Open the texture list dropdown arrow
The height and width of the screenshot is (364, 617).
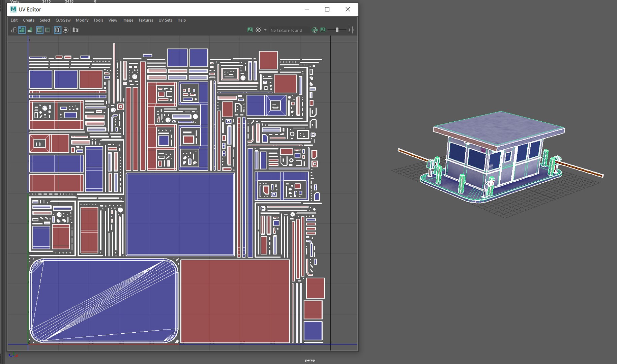click(265, 30)
